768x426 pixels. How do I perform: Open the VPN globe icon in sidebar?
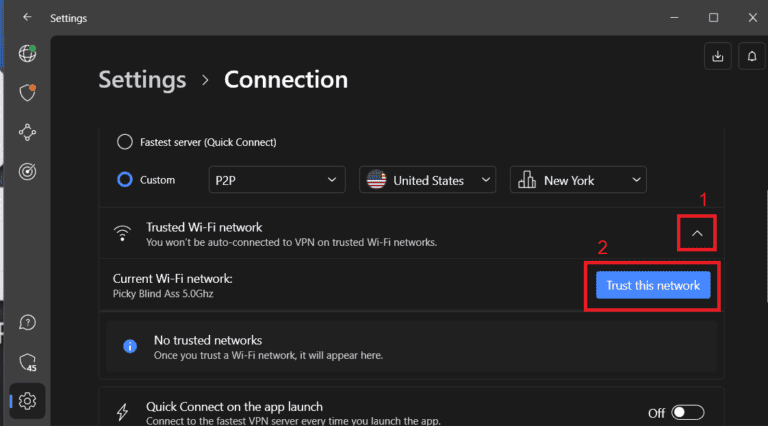27,54
